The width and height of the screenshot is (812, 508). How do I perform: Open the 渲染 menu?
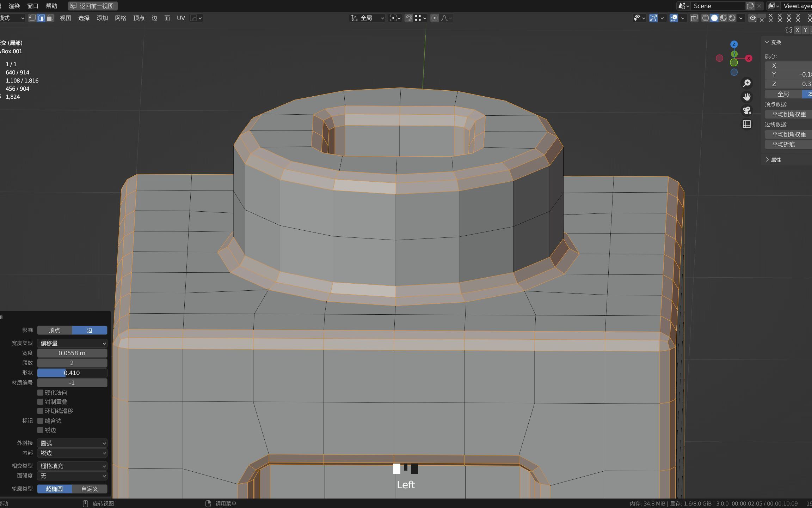tap(14, 6)
